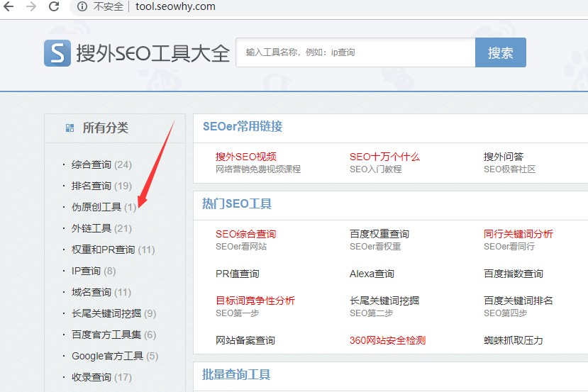This screenshot has width=588, height=392.
Task: Open the 网站备案查询 tool
Action: point(245,340)
